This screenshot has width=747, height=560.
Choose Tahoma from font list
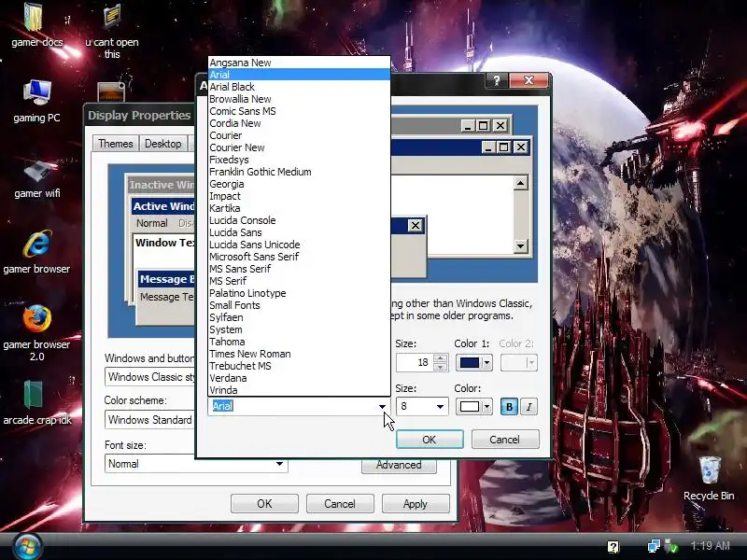pos(299,342)
